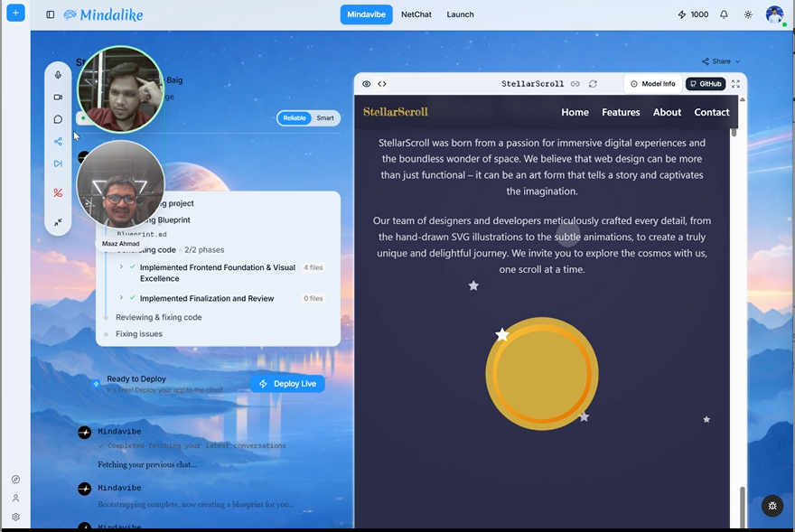Open the settings gear in left rail
The width and height of the screenshot is (795, 532).
(15, 517)
